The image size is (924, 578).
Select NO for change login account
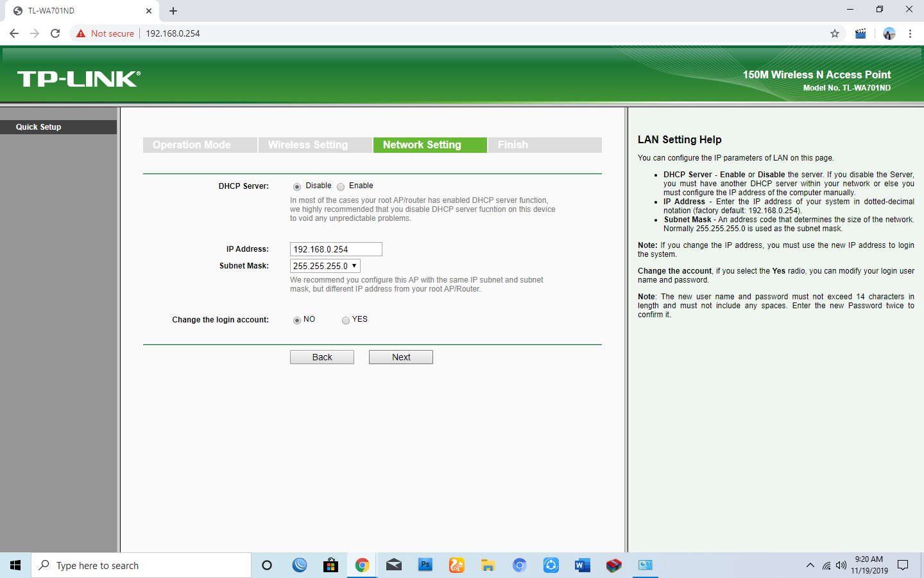tap(297, 320)
